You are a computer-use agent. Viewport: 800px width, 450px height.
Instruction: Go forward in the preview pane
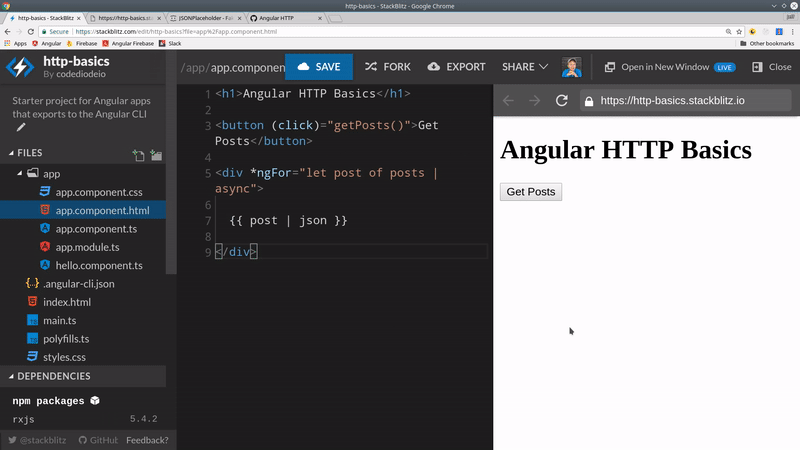[x=534, y=101]
